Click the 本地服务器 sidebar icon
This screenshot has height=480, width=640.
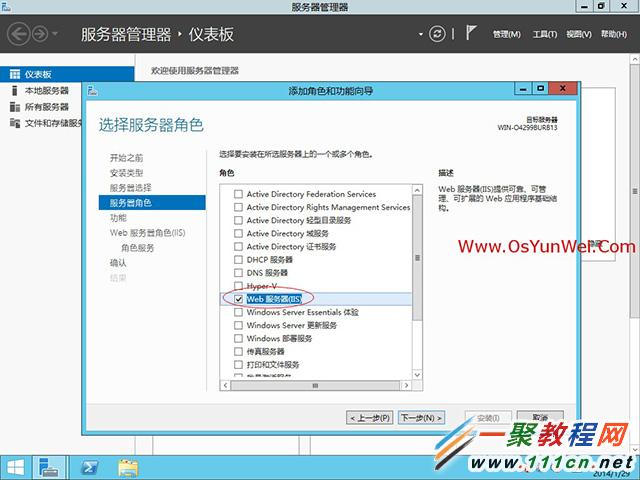[x=15, y=91]
